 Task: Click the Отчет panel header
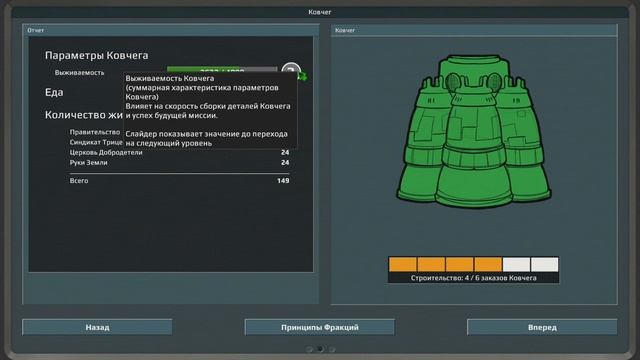click(171, 30)
